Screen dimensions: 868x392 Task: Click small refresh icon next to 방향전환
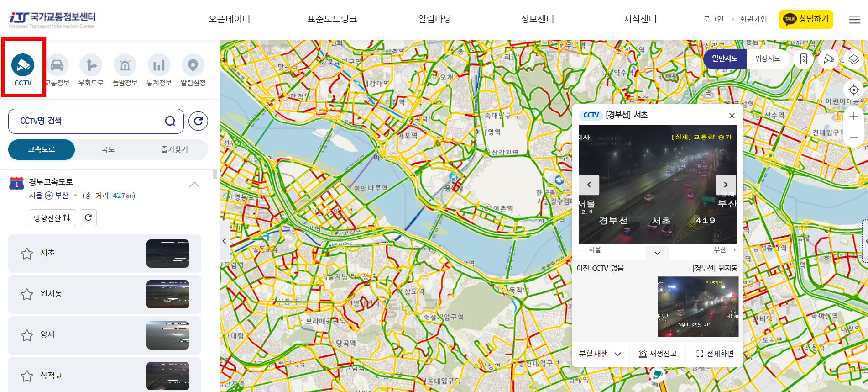pyautogui.click(x=88, y=217)
